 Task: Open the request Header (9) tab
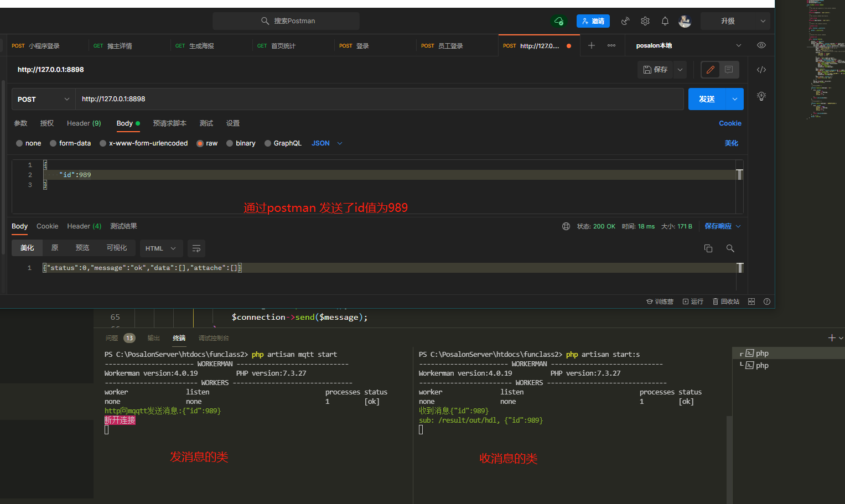84,123
